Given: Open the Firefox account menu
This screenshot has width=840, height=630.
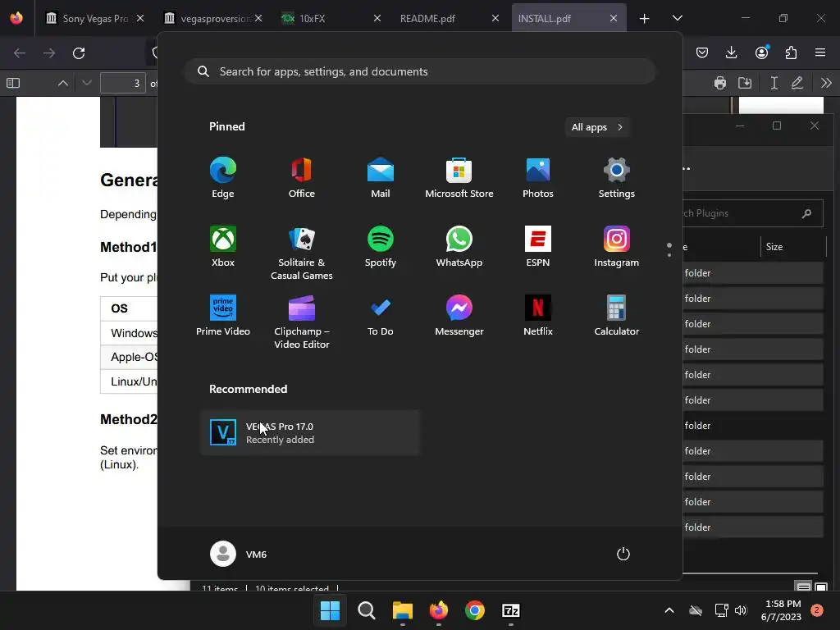Looking at the screenshot, I should click(761, 52).
